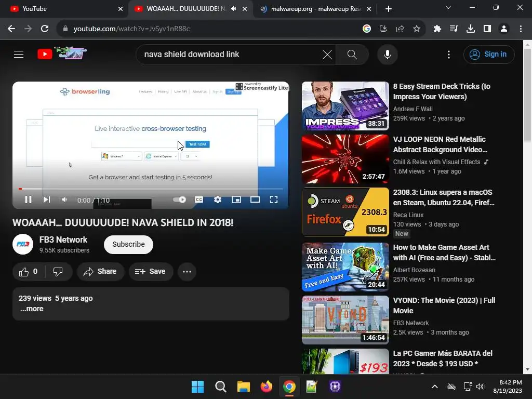Enable miniplayer mode

coord(236,199)
